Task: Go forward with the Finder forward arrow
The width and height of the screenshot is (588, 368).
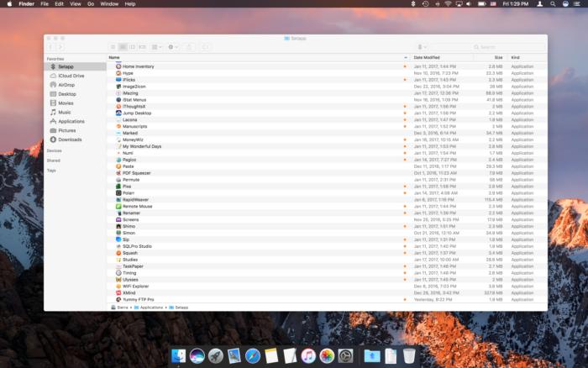Action: (x=60, y=47)
